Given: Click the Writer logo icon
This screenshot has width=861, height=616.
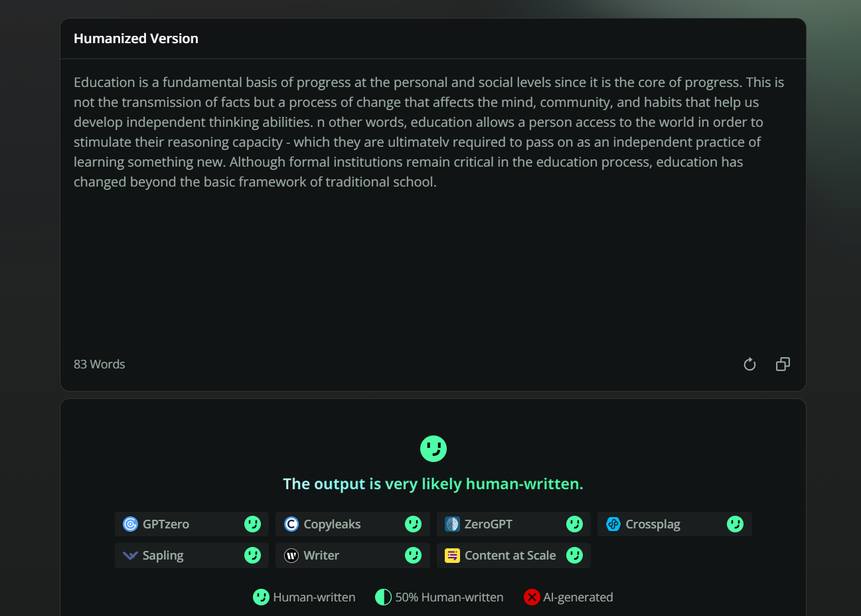Looking at the screenshot, I should coord(291,556).
